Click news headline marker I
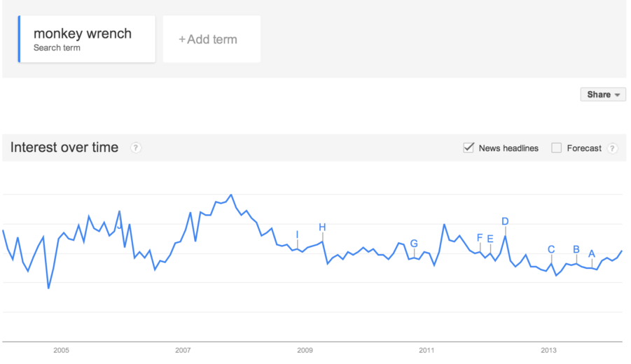 [297, 235]
